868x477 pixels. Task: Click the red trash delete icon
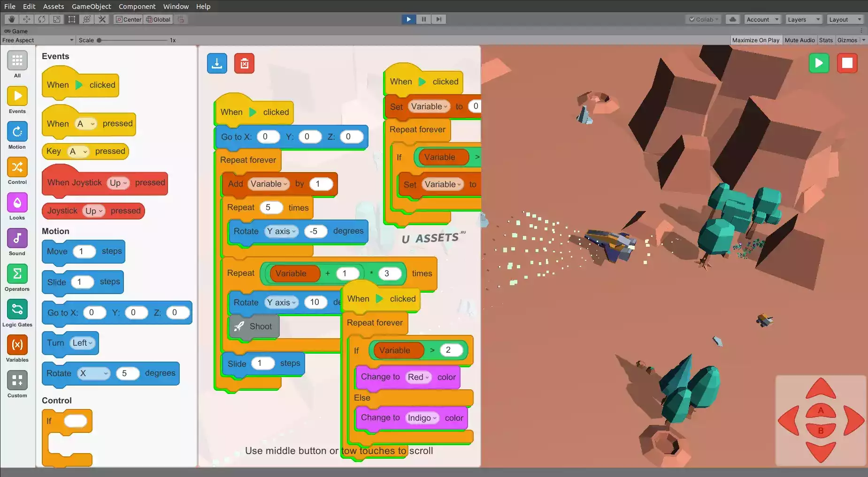pyautogui.click(x=244, y=63)
